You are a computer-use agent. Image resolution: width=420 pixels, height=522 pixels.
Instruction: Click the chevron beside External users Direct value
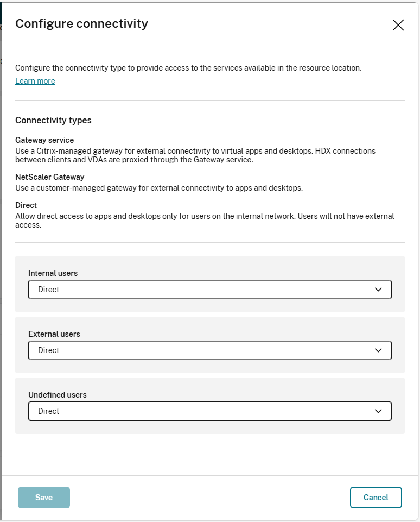(378, 350)
